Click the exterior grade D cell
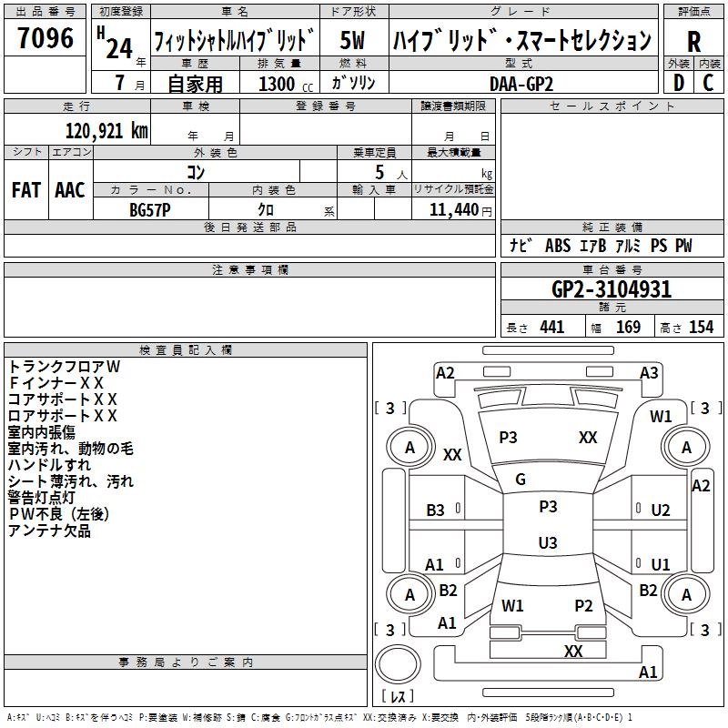Image resolution: width=728 pixels, height=728 pixels. (x=678, y=82)
